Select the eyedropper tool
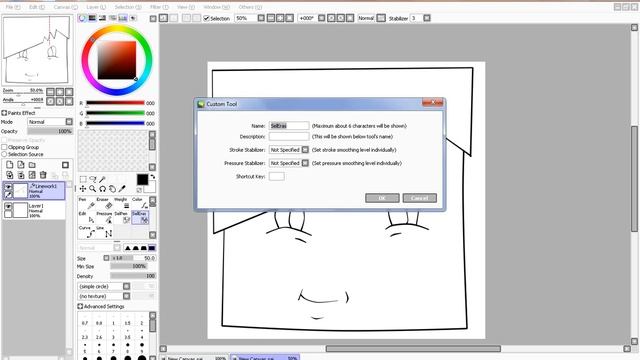Image resolution: width=640 pixels, height=360 pixels. pos(122,189)
